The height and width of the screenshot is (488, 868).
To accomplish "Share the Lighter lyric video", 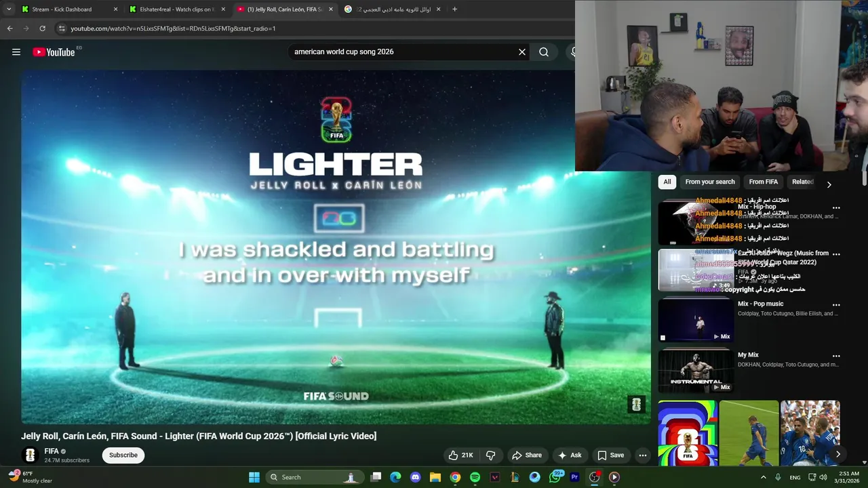I will coord(527,455).
